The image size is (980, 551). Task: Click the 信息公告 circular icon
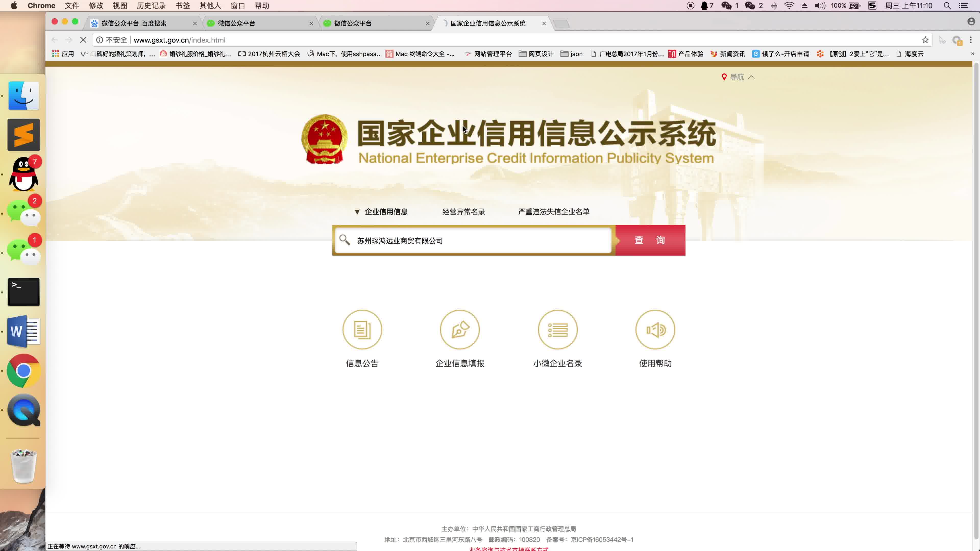tap(362, 329)
